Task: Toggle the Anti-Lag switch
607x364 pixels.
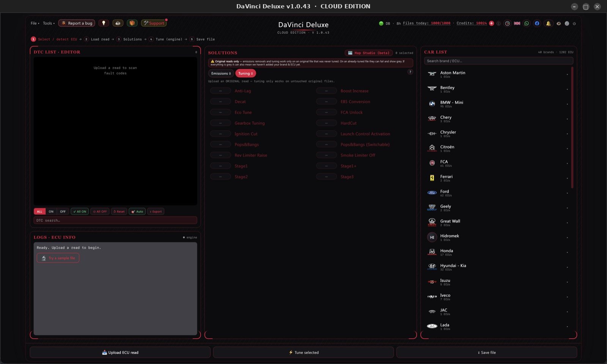Action: [x=220, y=91]
